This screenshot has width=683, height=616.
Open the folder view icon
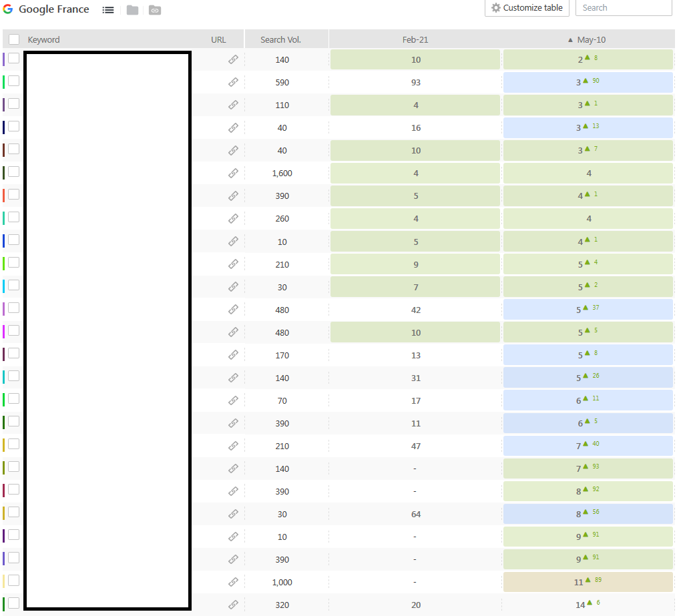click(132, 10)
